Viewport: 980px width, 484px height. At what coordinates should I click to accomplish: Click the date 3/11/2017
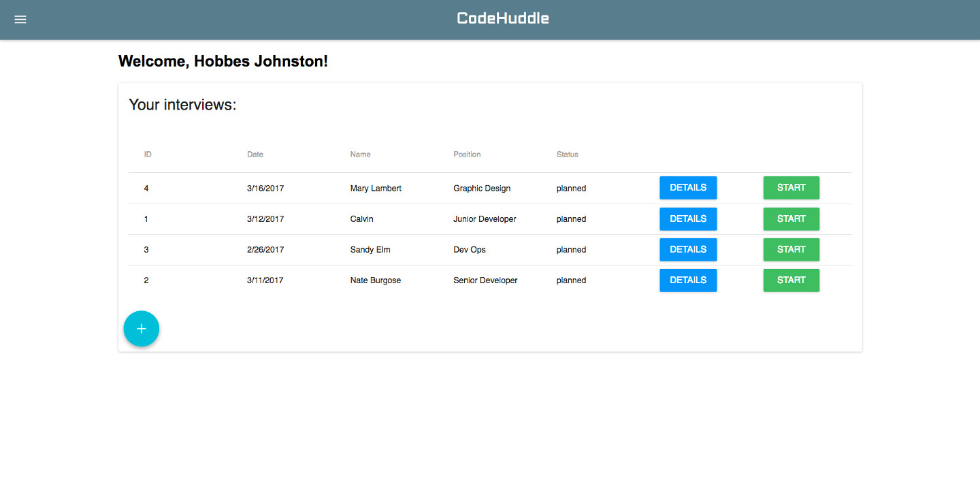265,280
